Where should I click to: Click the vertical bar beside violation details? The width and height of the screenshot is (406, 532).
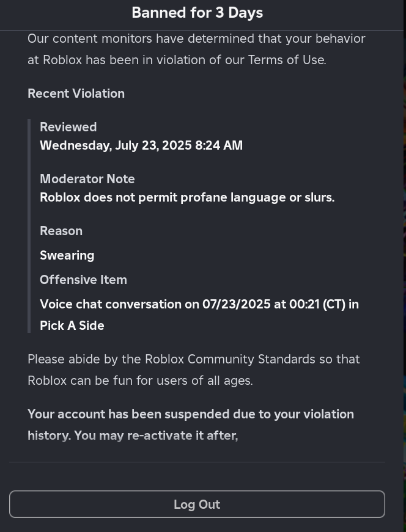29,225
